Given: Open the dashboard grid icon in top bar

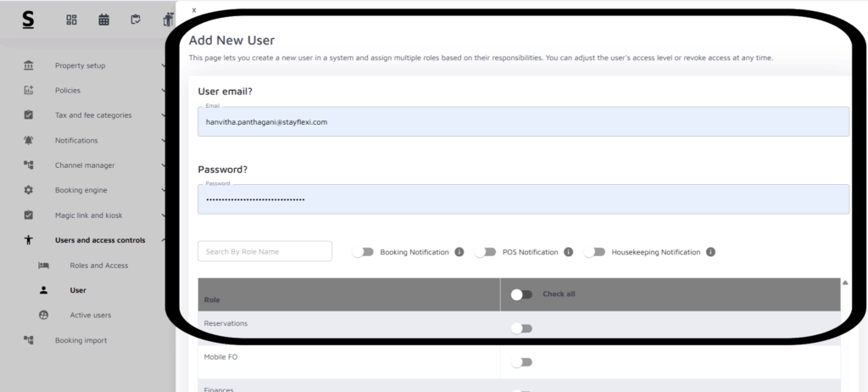Looking at the screenshot, I should [x=72, y=20].
